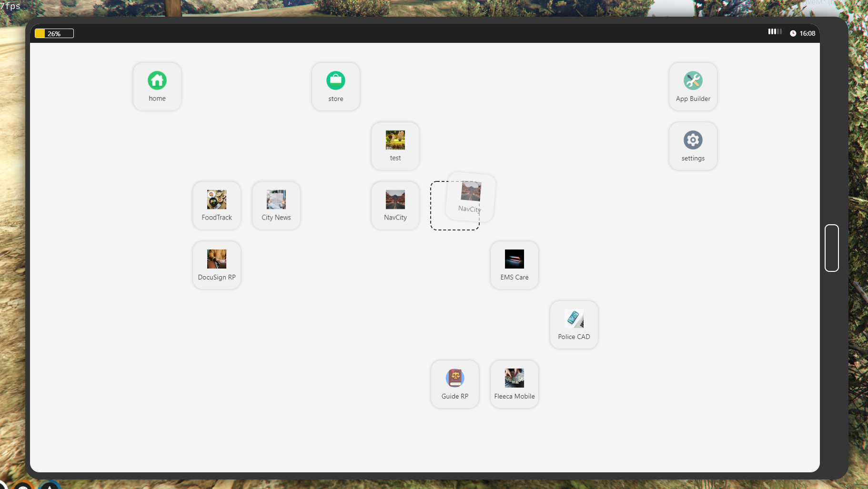Open the home app icon
This screenshot has width=868, height=489.
pos(157,87)
